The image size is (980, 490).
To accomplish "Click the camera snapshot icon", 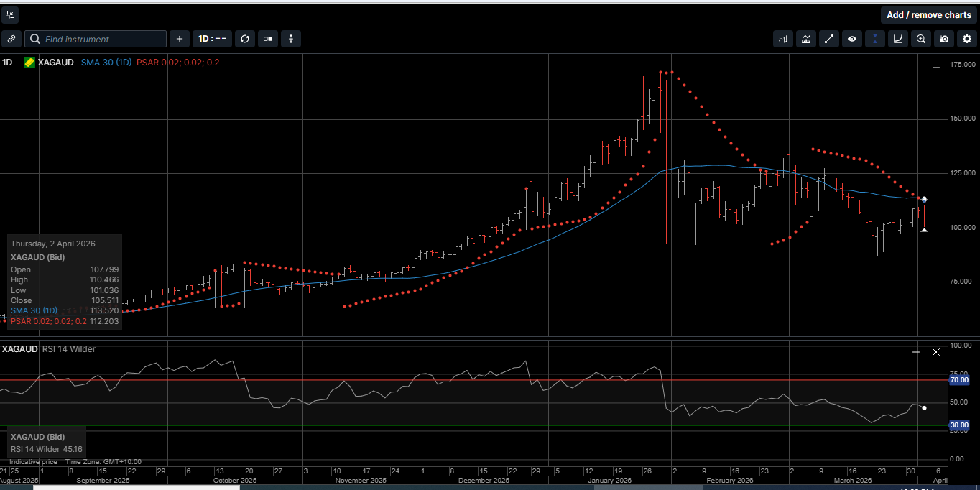I will point(944,39).
